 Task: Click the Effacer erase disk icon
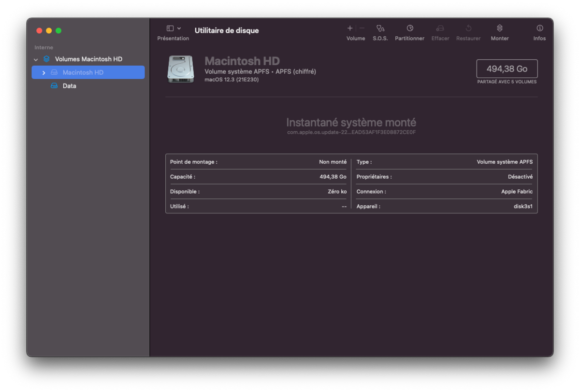click(440, 28)
